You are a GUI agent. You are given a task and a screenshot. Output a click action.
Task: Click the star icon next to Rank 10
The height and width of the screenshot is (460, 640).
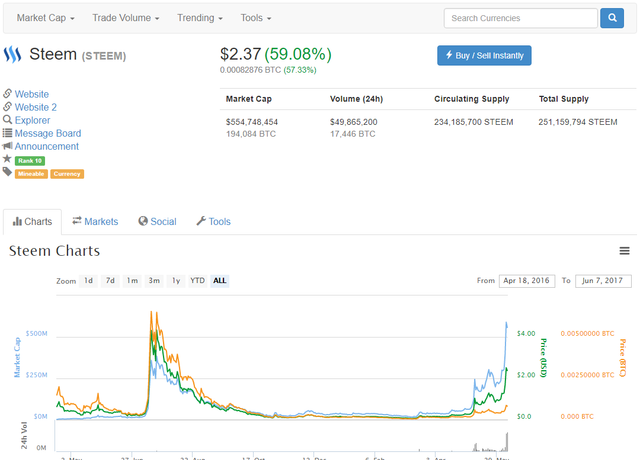click(x=7, y=158)
